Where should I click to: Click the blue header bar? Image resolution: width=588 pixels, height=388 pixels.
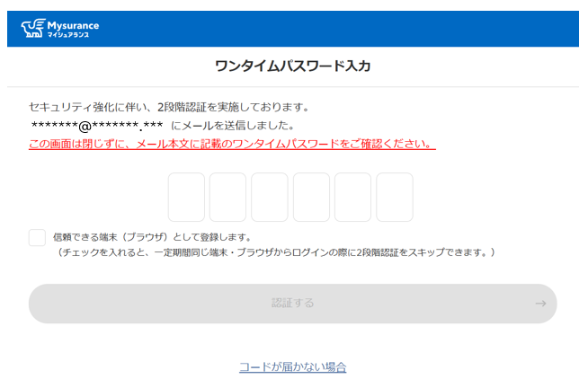[x=360, y=29]
